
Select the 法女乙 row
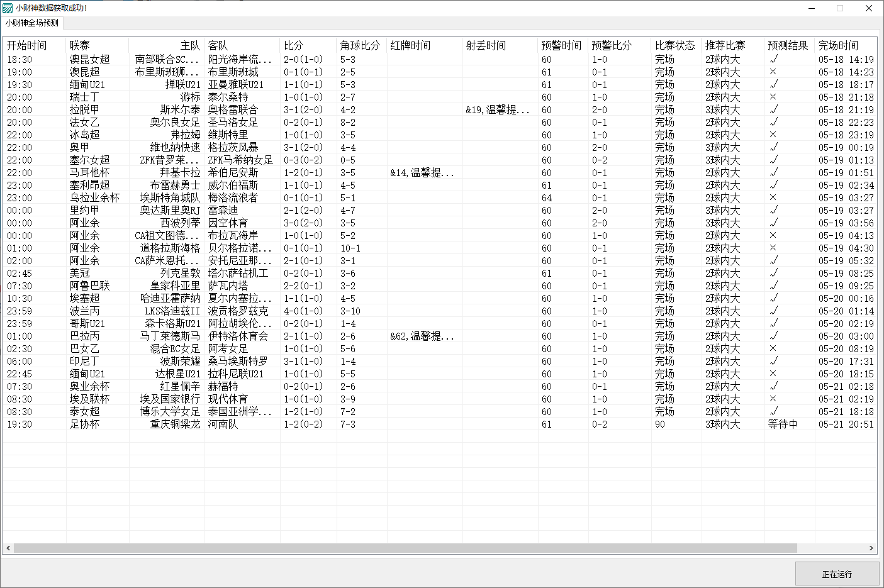pos(440,122)
